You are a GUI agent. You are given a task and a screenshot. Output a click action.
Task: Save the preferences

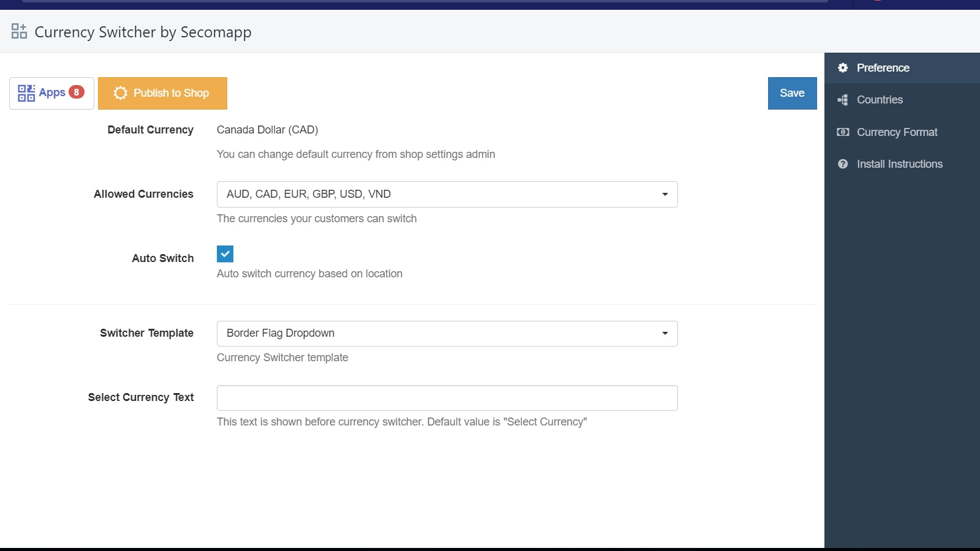[x=792, y=93]
